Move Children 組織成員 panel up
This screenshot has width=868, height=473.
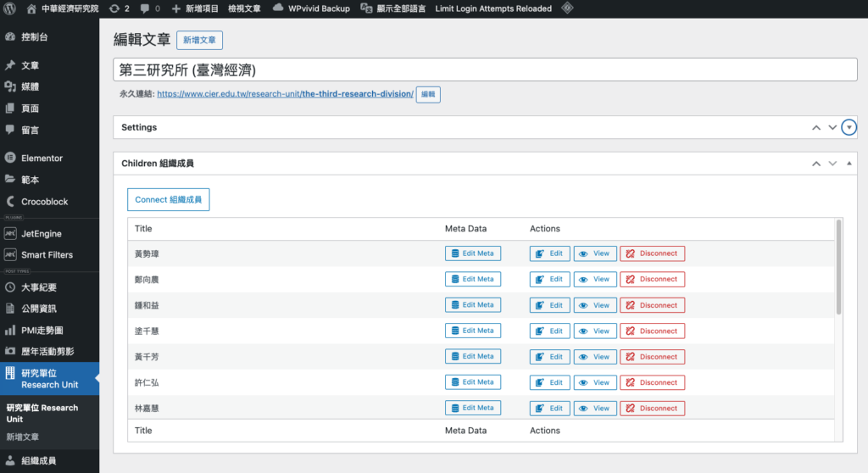(816, 163)
